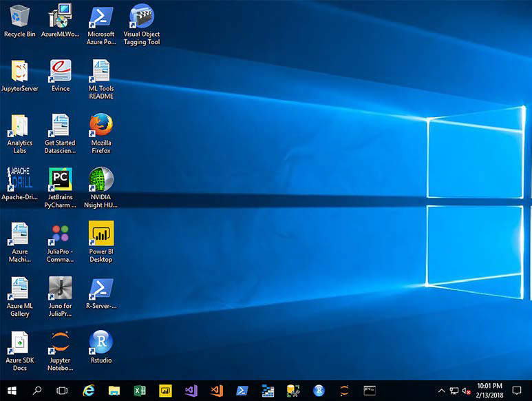532x401 pixels.
Task: Expand the hidden system tray icons
Action: (441, 391)
